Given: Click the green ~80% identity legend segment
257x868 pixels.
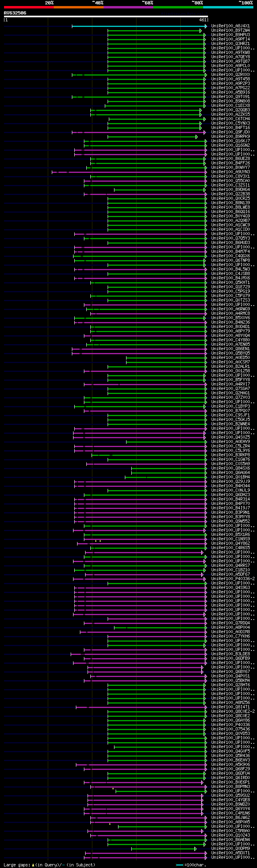Looking at the screenshot, I should pyautogui.click(x=178, y=7).
